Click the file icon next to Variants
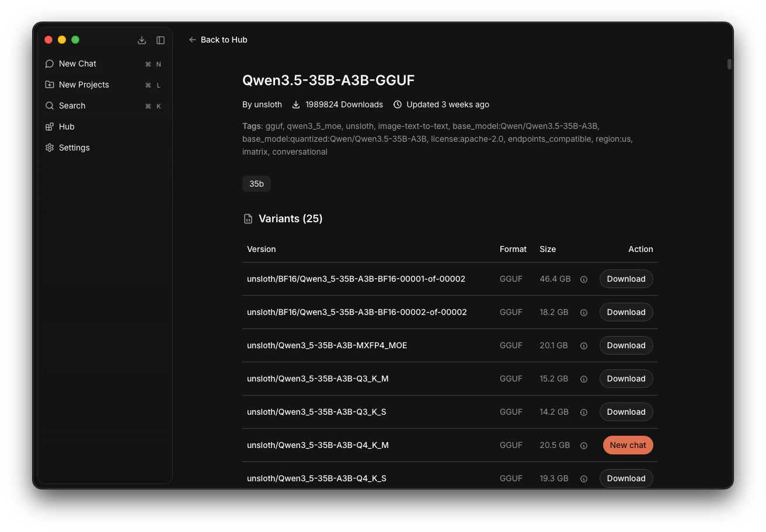Image resolution: width=766 pixels, height=532 pixels. click(x=248, y=219)
